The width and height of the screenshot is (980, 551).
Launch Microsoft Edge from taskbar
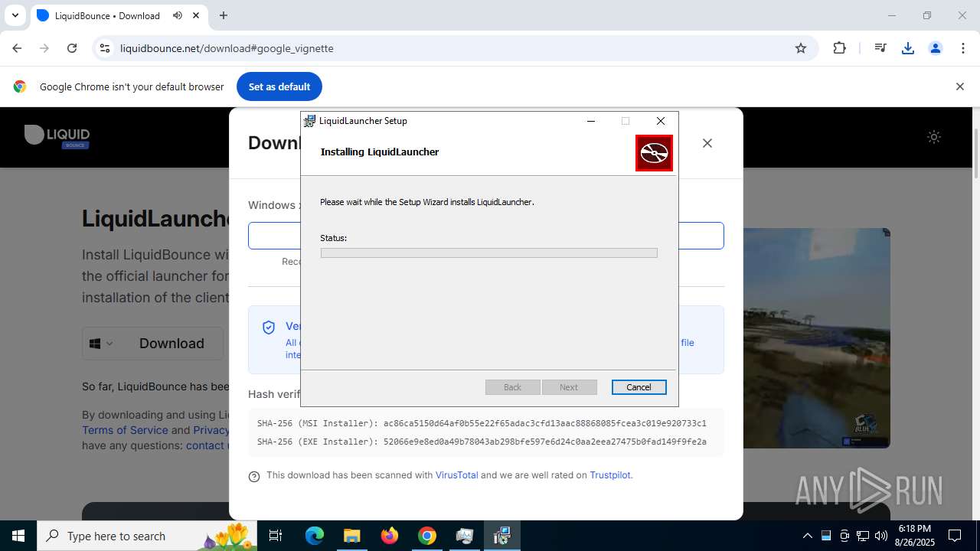(315, 536)
